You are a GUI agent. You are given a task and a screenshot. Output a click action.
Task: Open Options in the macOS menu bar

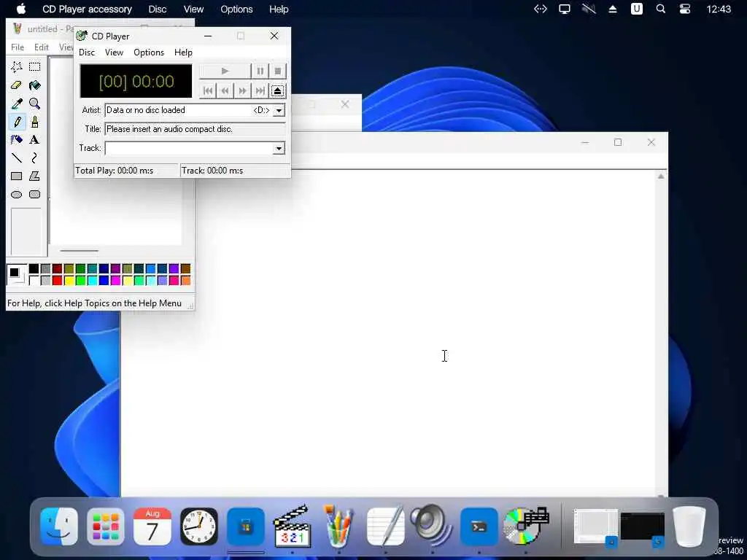(236, 9)
